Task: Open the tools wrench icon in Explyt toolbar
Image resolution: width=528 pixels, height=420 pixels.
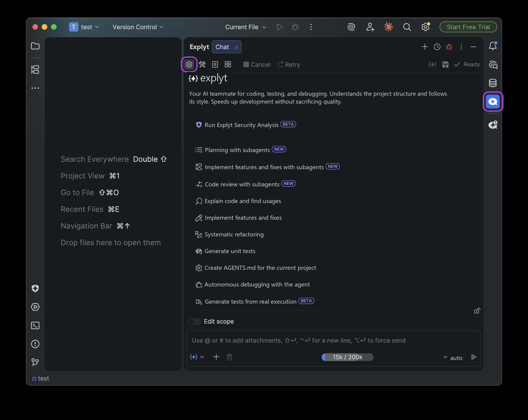Action: pyautogui.click(x=202, y=64)
